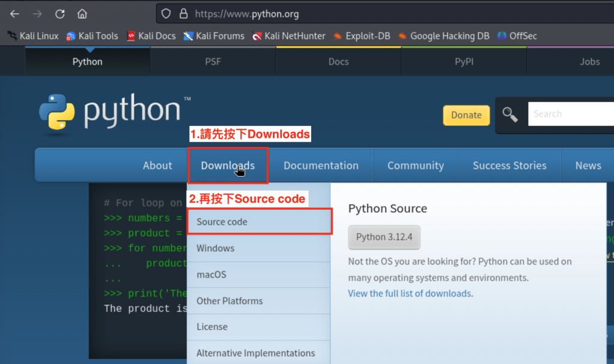This screenshot has height=364, width=614.
Task: Open the Kali NetHunter bookmark
Action: (289, 36)
